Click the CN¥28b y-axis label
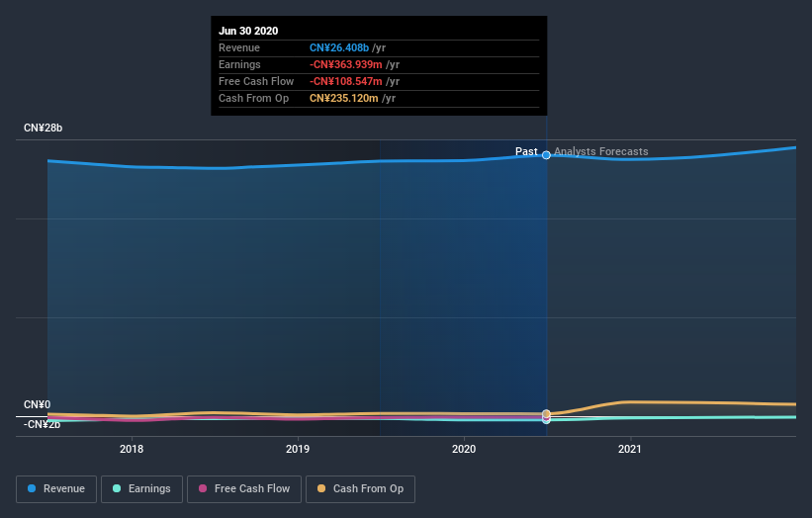 point(43,128)
